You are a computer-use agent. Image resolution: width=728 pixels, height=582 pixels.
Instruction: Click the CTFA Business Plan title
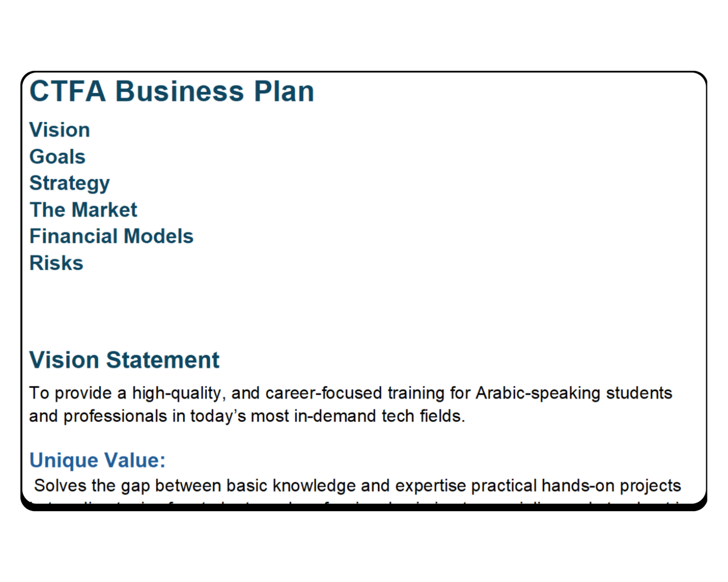pyautogui.click(x=172, y=92)
